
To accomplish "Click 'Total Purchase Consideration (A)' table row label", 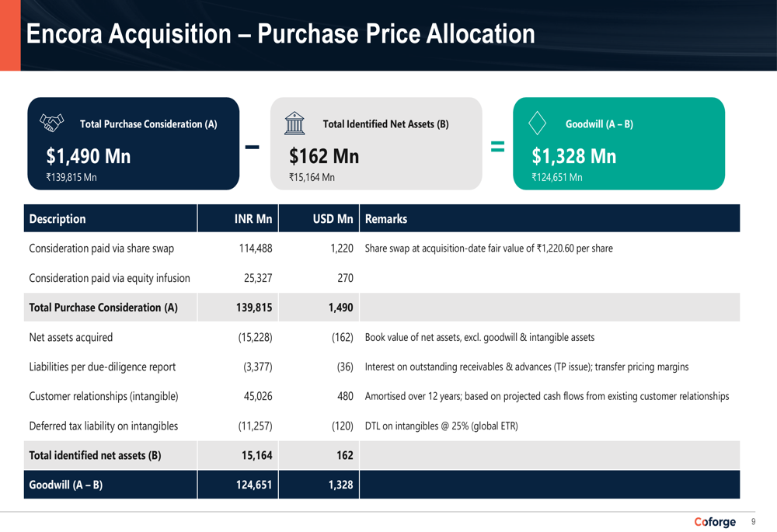I will click(x=103, y=308).
